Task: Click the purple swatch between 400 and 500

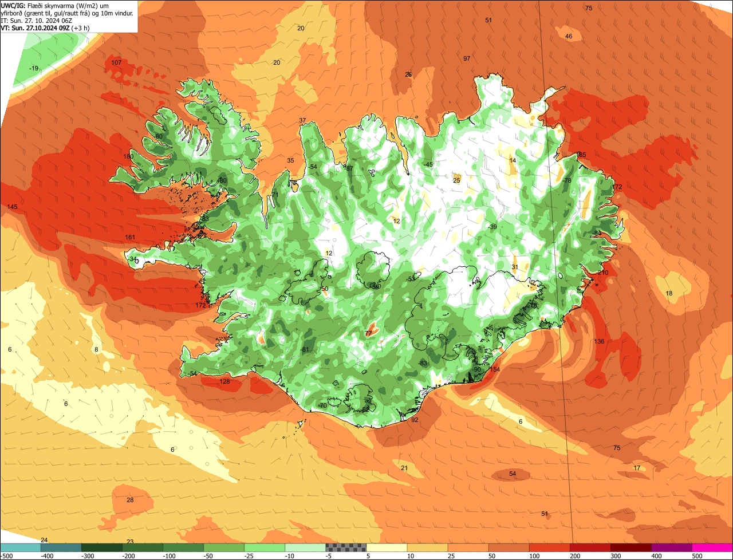Action: pos(671,547)
